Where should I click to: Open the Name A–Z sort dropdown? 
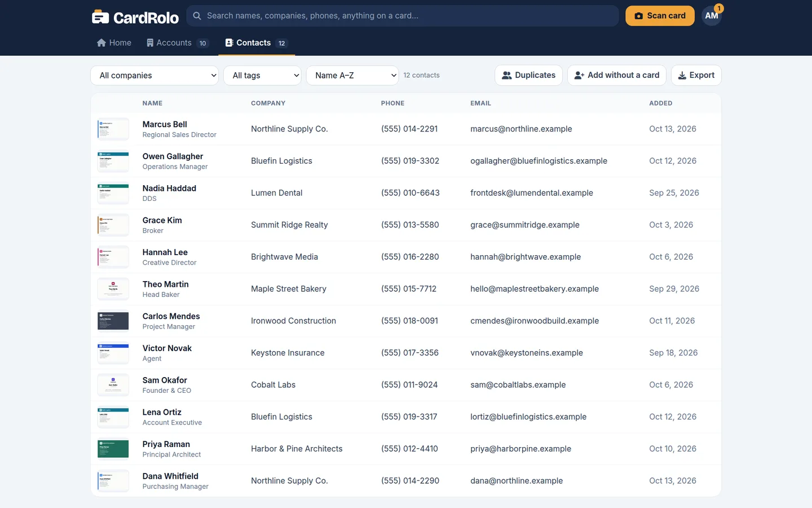click(x=352, y=76)
